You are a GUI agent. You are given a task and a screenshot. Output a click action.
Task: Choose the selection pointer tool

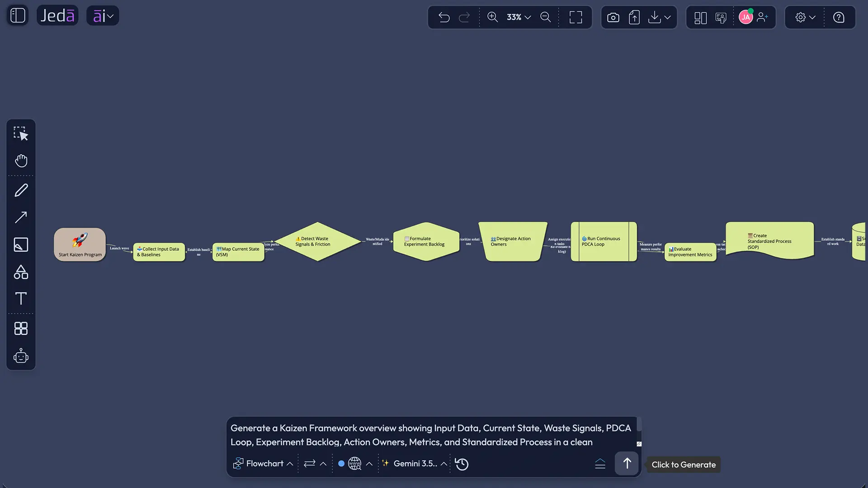pyautogui.click(x=21, y=133)
